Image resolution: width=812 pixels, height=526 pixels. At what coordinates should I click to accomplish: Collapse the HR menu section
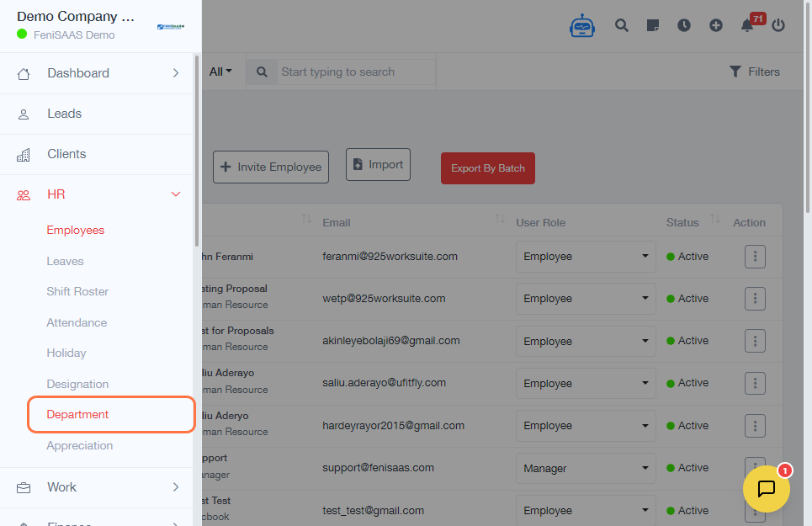[176, 194]
